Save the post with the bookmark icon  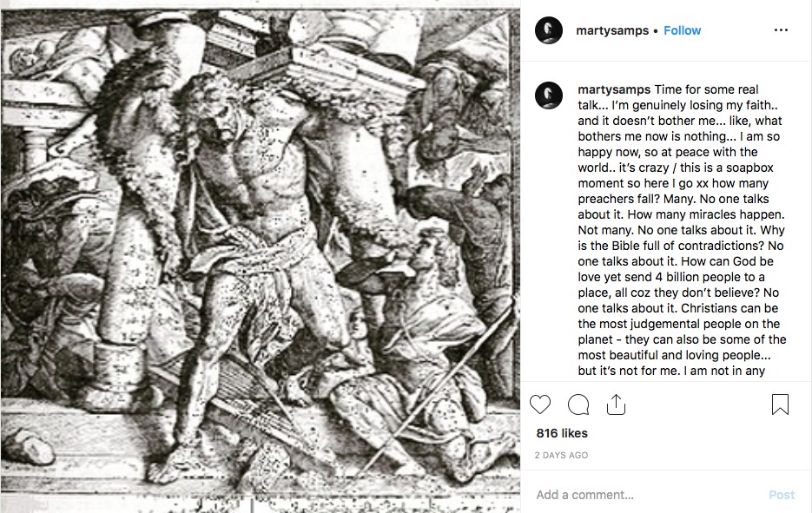coord(780,404)
